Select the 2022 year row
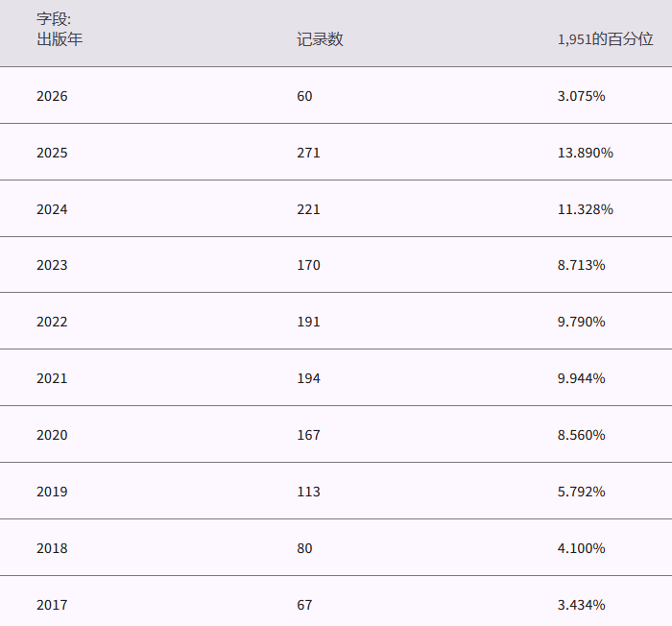 (52, 322)
